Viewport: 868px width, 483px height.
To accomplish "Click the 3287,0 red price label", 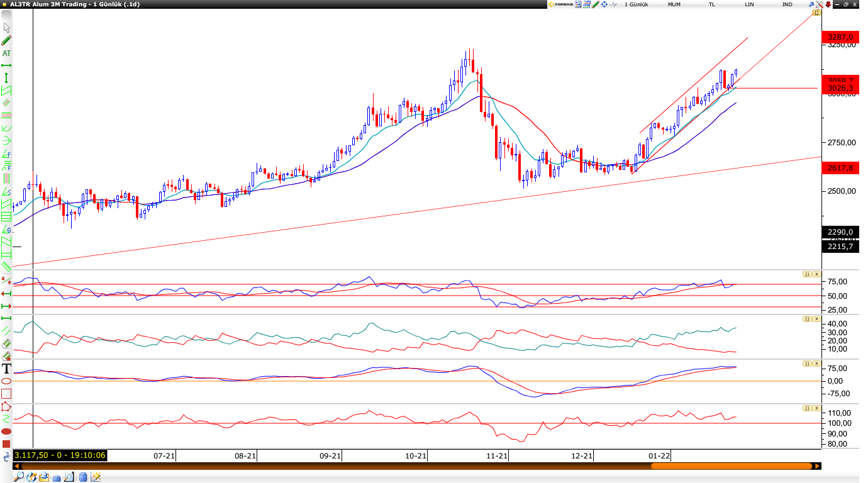I will click(x=840, y=37).
